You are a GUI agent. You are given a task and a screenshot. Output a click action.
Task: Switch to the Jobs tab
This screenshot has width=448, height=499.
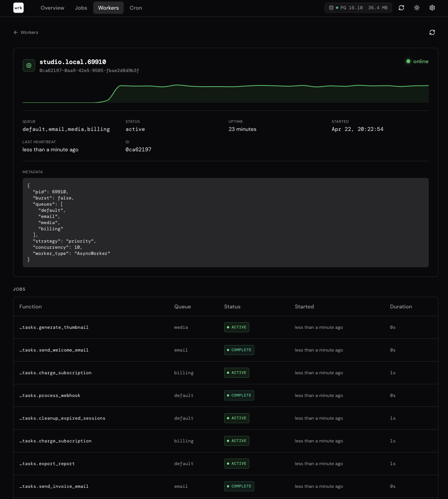pos(81,8)
